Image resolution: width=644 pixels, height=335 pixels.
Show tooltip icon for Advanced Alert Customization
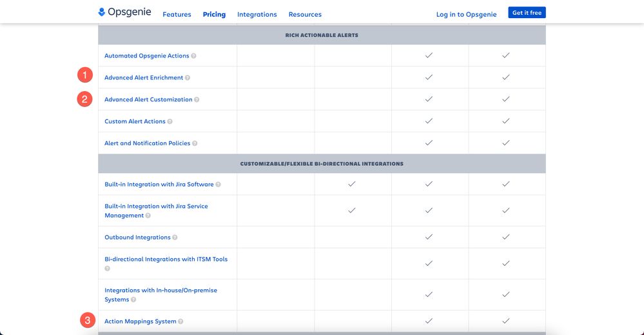pyautogui.click(x=197, y=99)
